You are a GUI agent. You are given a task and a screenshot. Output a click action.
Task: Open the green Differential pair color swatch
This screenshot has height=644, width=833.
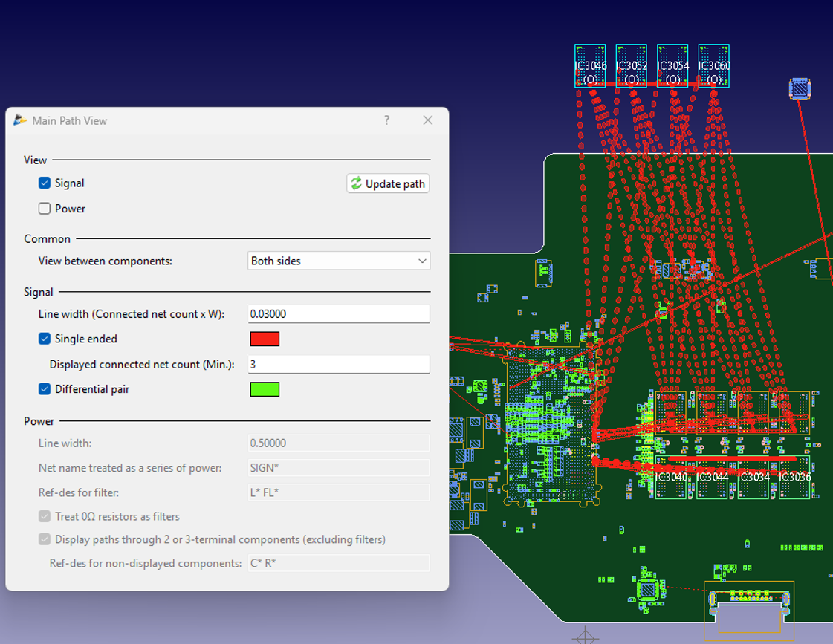coord(265,389)
